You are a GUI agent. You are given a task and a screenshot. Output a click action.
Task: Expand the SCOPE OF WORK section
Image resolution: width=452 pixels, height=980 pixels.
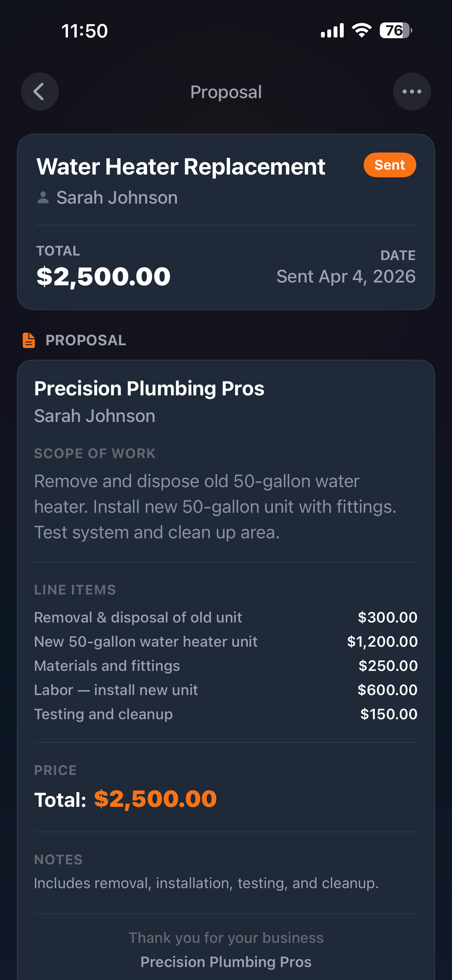(94, 453)
